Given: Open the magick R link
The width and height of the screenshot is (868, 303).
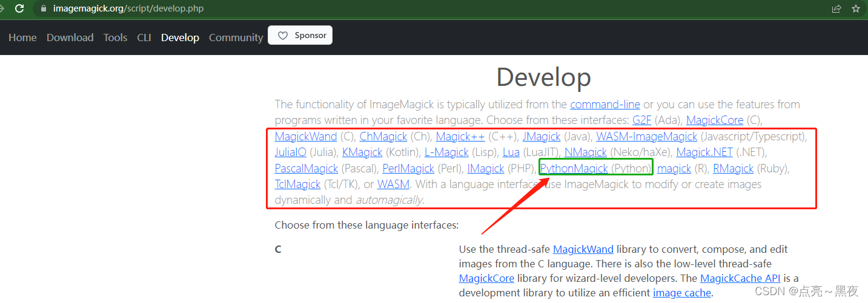Looking at the screenshot, I should click(674, 168).
